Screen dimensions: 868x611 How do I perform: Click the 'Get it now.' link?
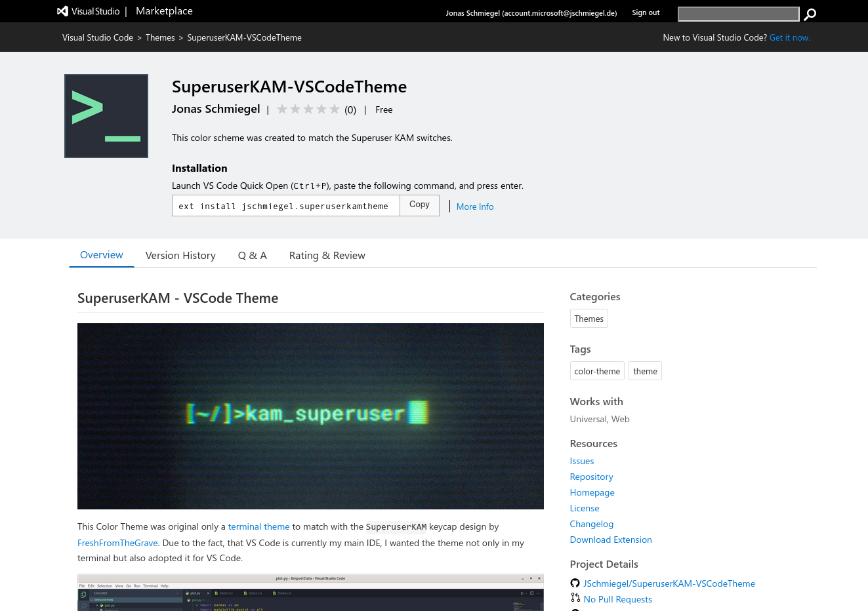point(790,37)
